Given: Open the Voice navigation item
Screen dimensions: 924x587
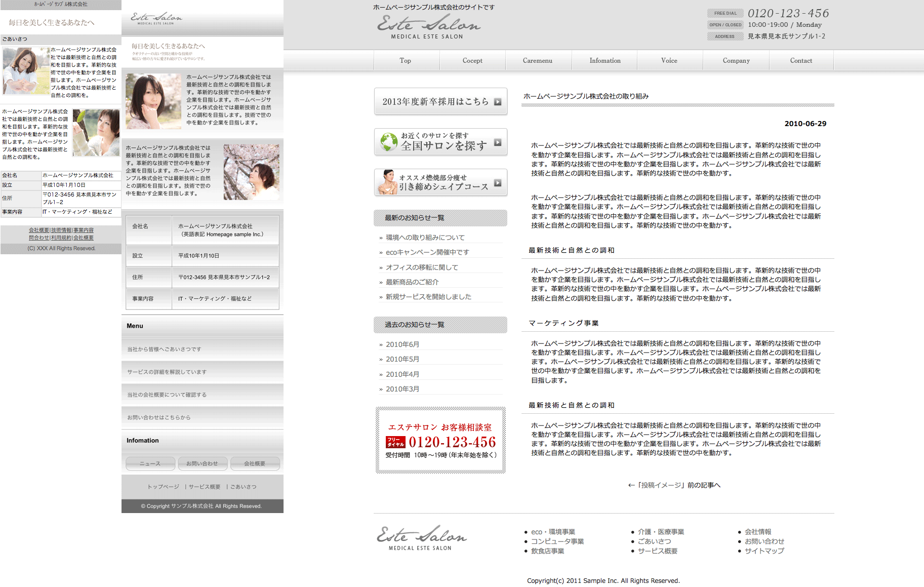Looking at the screenshot, I should click(x=669, y=61).
